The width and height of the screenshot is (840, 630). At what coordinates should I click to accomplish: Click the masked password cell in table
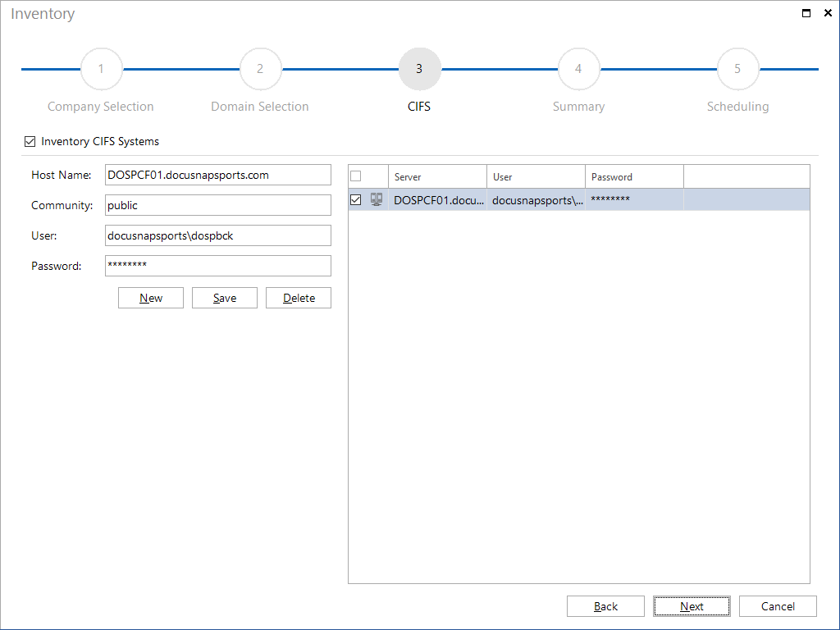click(634, 200)
